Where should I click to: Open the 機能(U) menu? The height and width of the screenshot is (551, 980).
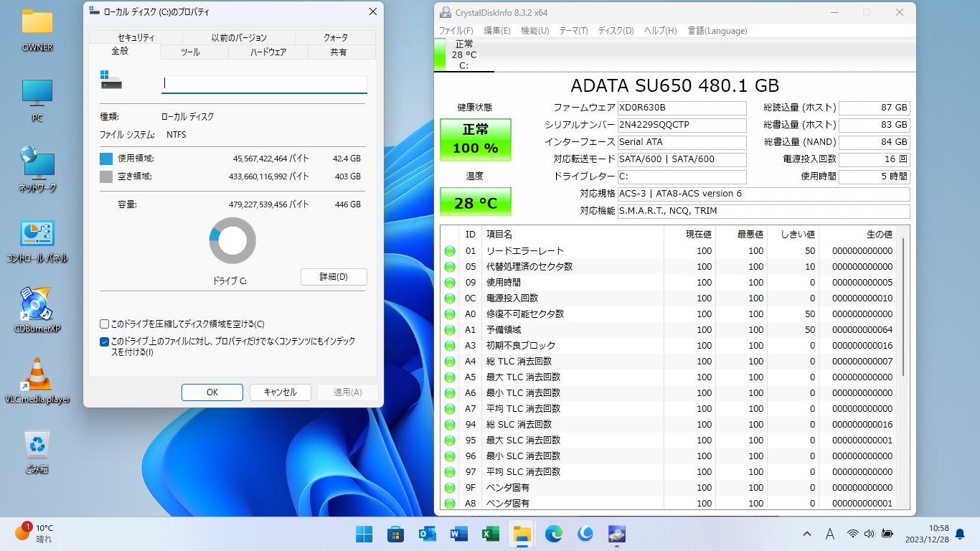[534, 31]
